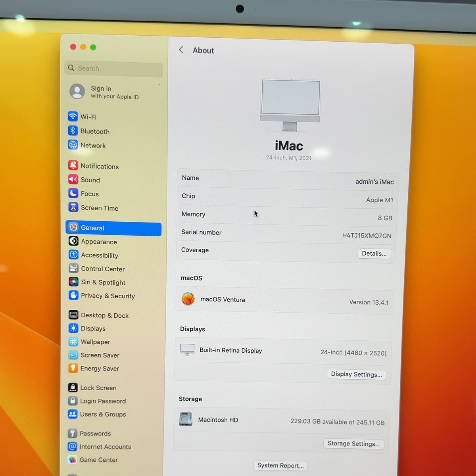Open the Siri & Spotlight icon
476x476 pixels.
click(x=73, y=282)
